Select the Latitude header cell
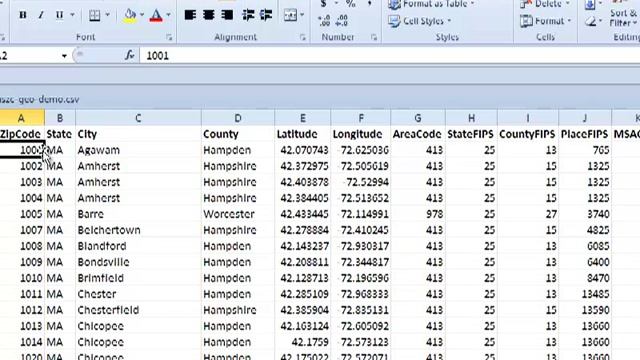The image size is (640, 360). tap(302, 134)
